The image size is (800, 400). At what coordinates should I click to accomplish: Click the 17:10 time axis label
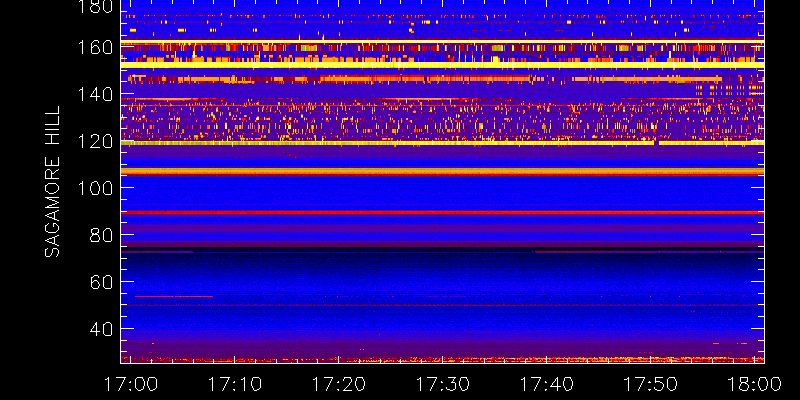(x=235, y=384)
